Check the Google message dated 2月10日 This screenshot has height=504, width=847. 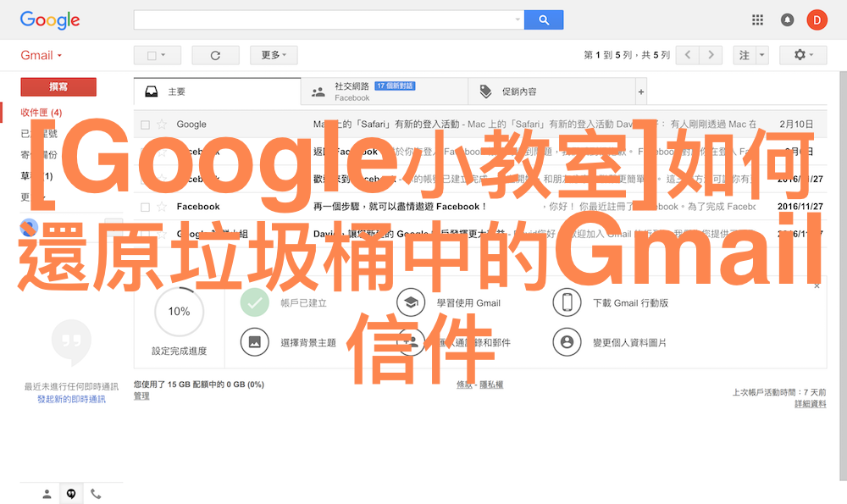145,125
